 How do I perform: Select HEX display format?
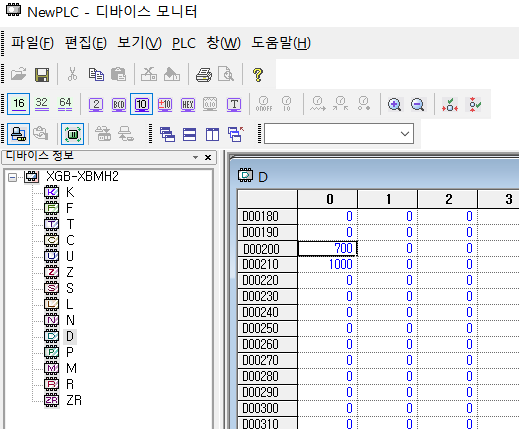[188, 105]
